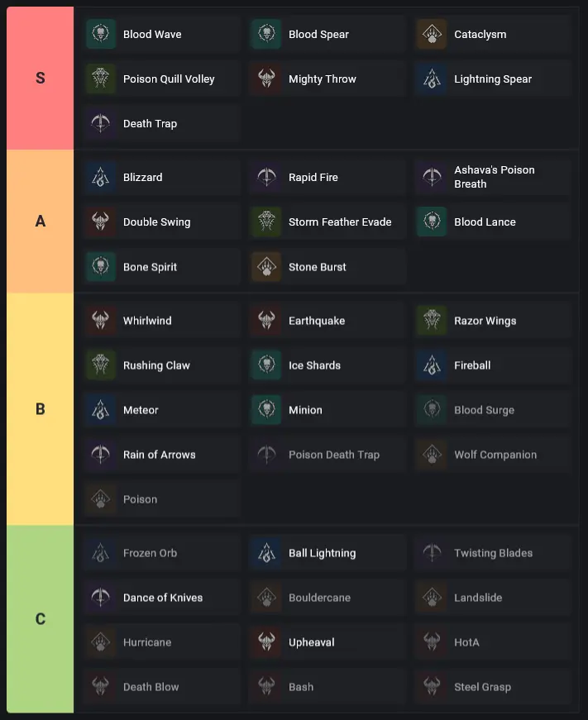The width and height of the screenshot is (588, 720).
Task: Select Ashava's Poison Breath entry
Action: 494,177
